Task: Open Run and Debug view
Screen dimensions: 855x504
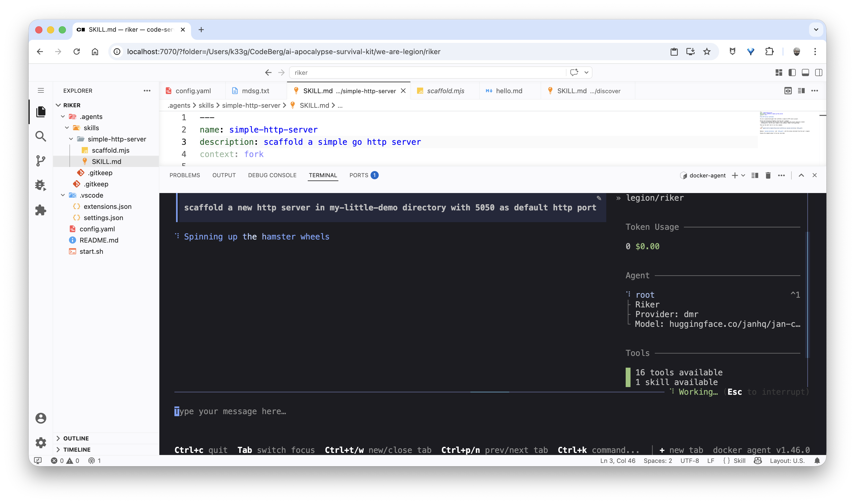Action: pos(41,185)
